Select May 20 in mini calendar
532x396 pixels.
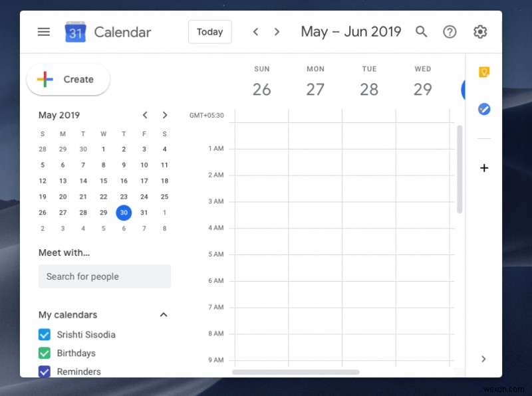(x=63, y=197)
